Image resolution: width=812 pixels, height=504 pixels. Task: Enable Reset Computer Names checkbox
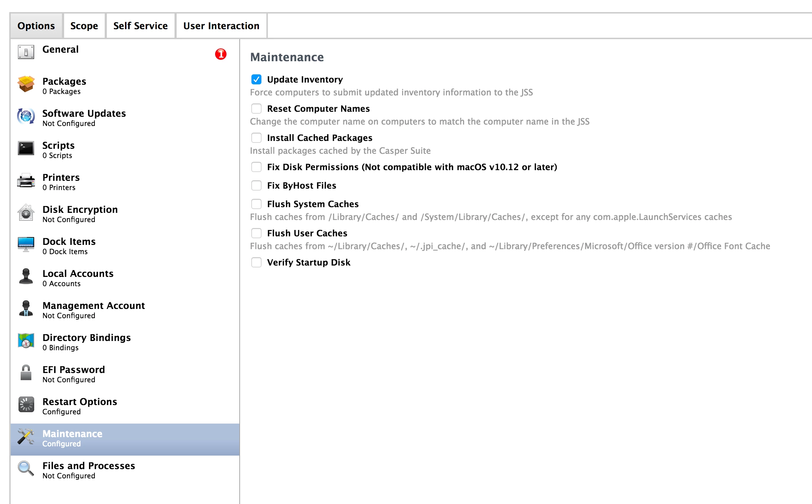(x=256, y=109)
